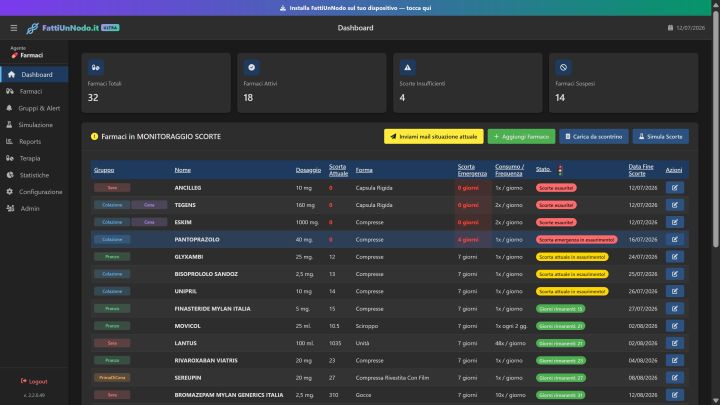Viewport: 720px width, 405px height.
Task: Click Inviami mail situazione attuale button
Action: (433, 136)
